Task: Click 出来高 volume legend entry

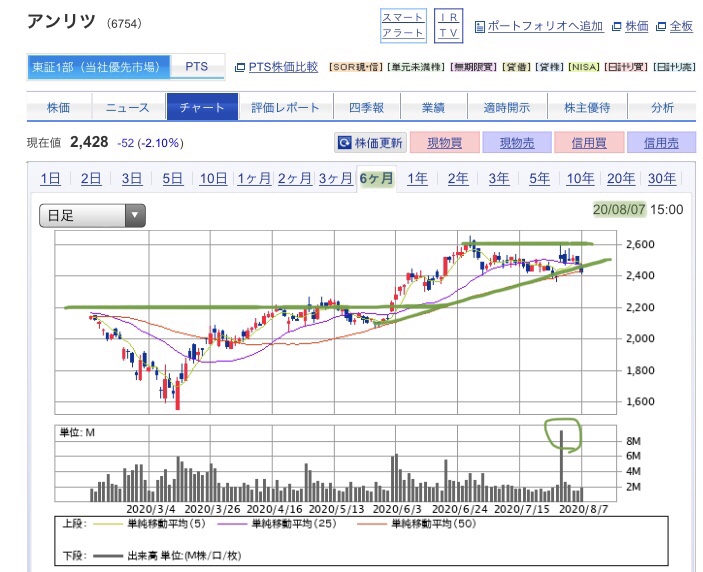Action: (167, 556)
